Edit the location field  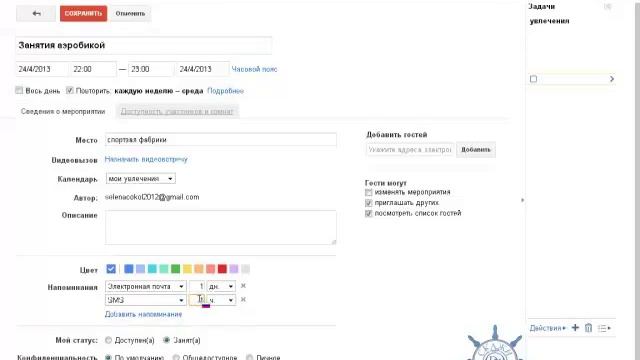click(221, 140)
